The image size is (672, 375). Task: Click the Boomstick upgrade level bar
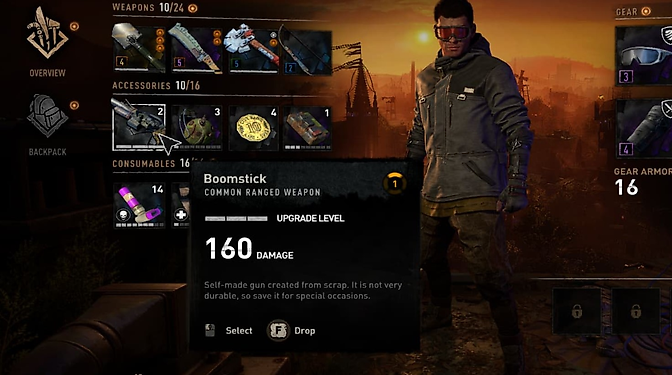pos(236,219)
